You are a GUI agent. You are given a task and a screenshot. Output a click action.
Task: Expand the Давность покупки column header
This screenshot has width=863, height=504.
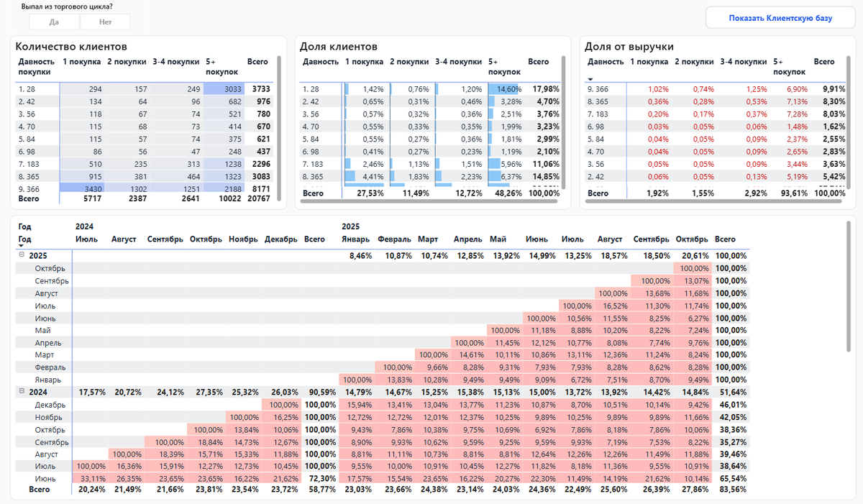pos(35,66)
